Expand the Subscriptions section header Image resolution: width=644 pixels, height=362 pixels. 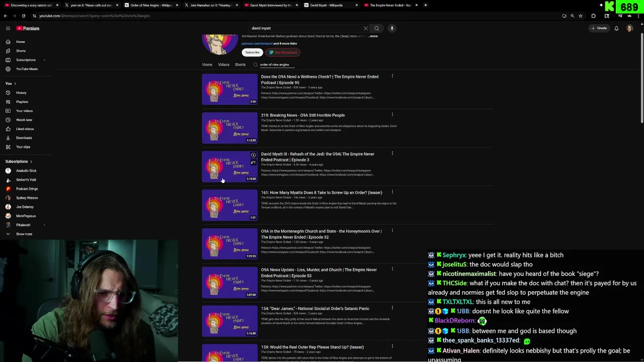tap(19, 161)
